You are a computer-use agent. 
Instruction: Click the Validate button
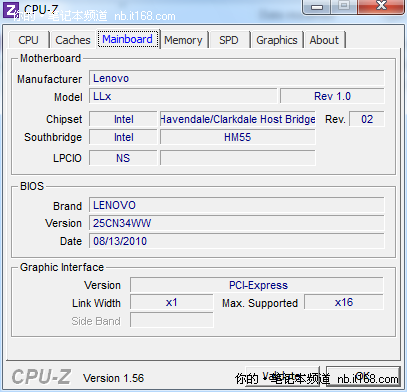283,376
